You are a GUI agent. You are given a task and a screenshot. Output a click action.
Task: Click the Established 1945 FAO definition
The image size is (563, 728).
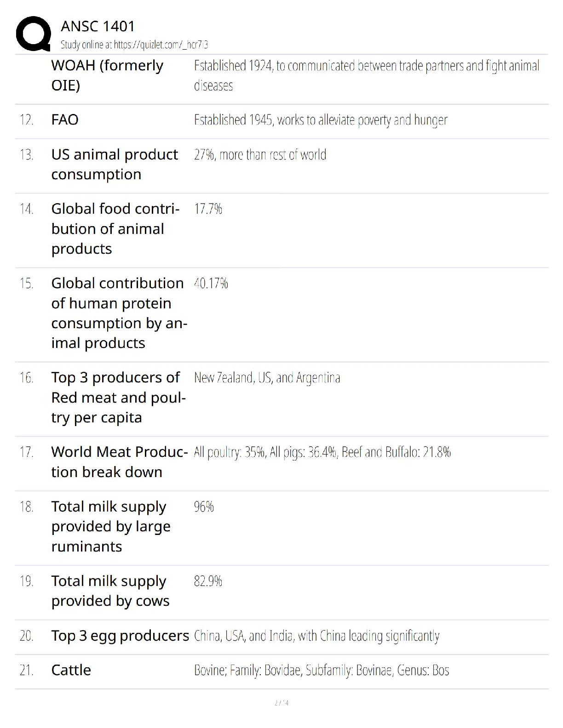pyautogui.click(x=321, y=120)
